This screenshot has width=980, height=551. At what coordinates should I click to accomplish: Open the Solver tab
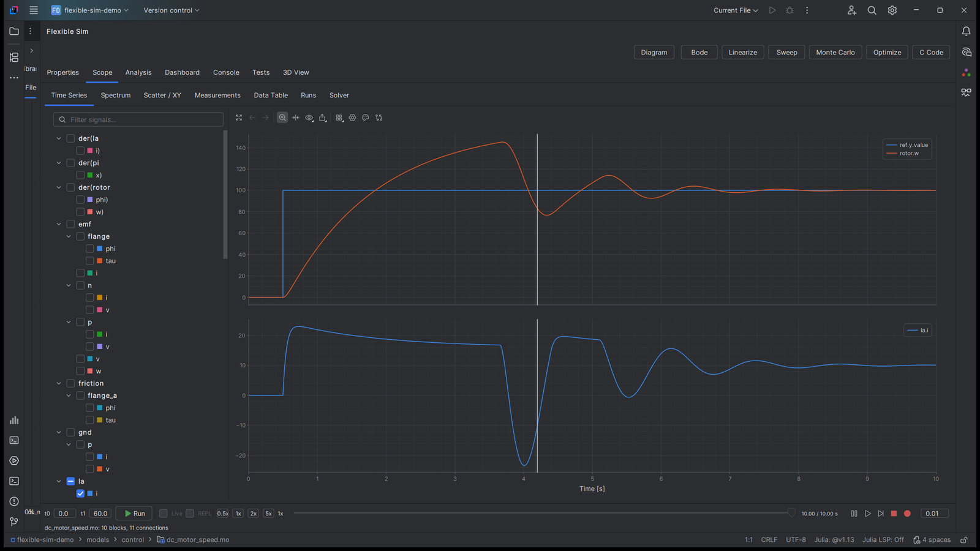[339, 96]
